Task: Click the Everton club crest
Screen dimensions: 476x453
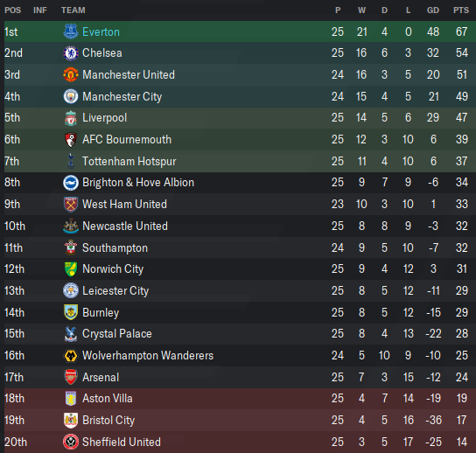Action: pyautogui.click(x=70, y=31)
